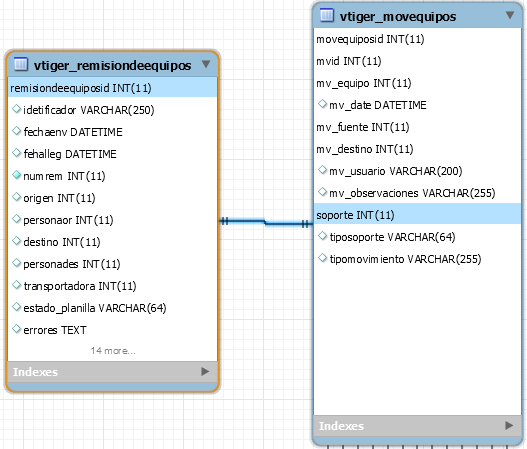Viewport: 527px width, 449px height.
Task: Click the vtiger_movequipos table icon
Action: click(x=326, y=15)
